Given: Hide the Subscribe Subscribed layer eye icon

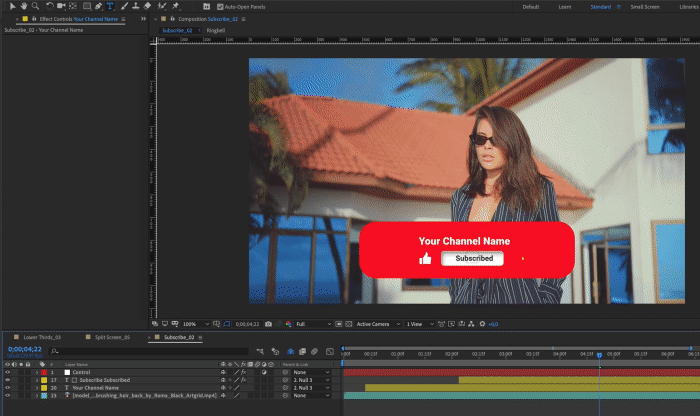Looking at the screenshot, I should [7, 380].
